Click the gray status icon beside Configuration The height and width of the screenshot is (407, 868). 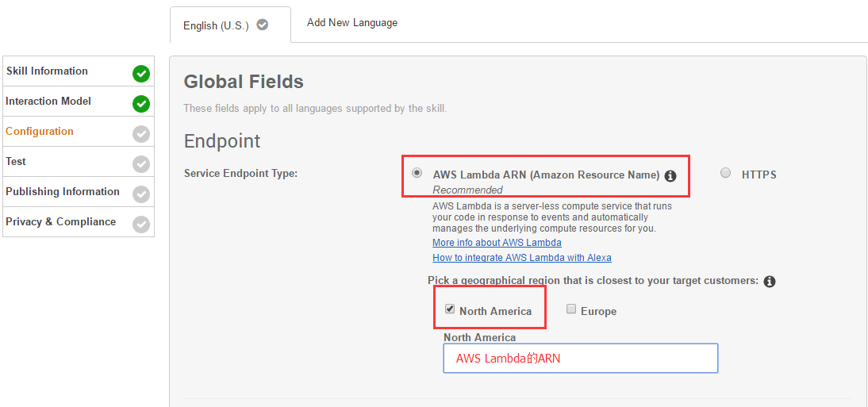tap(141, 134)
